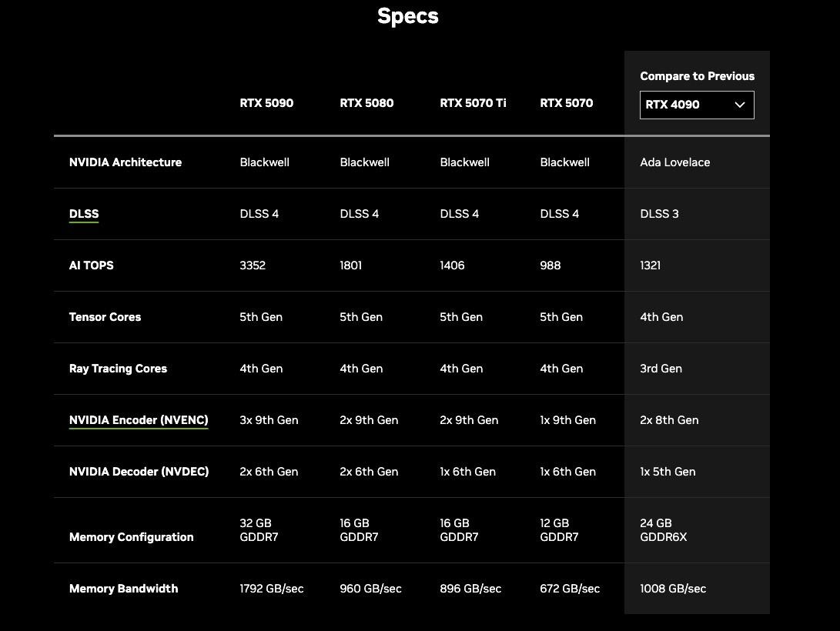
Task: Click the Memory Configuration row label
Action: (x=131, y=537)
